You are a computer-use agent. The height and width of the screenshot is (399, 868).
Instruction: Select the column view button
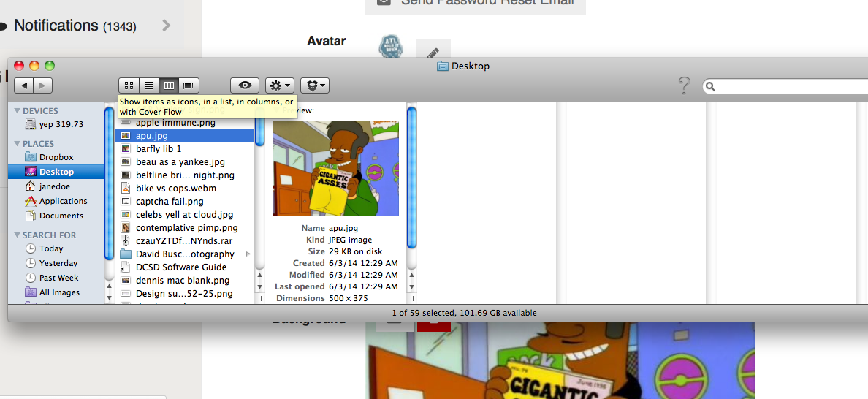169,85
